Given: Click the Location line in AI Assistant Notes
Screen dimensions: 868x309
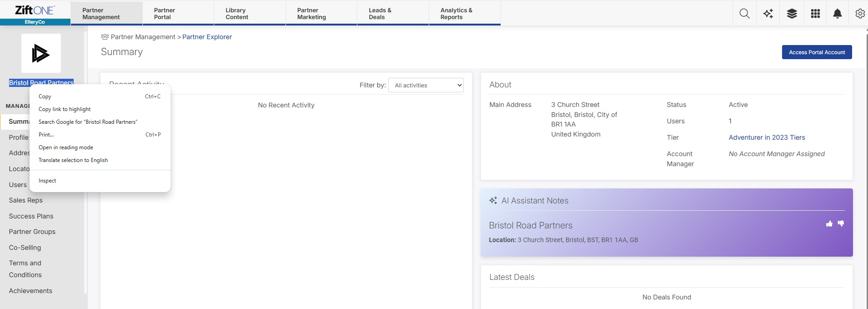Looking at the screenshot, I should point(563,240).
